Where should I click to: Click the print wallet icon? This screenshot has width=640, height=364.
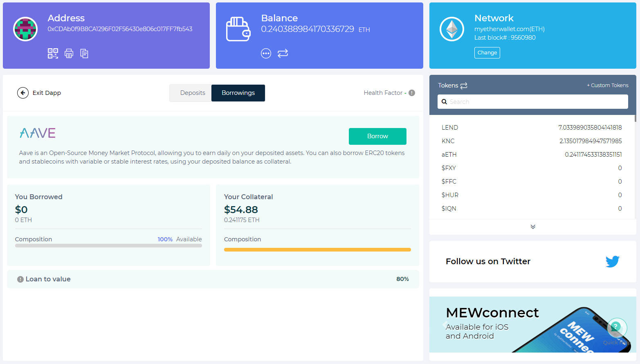click(69, 53)
